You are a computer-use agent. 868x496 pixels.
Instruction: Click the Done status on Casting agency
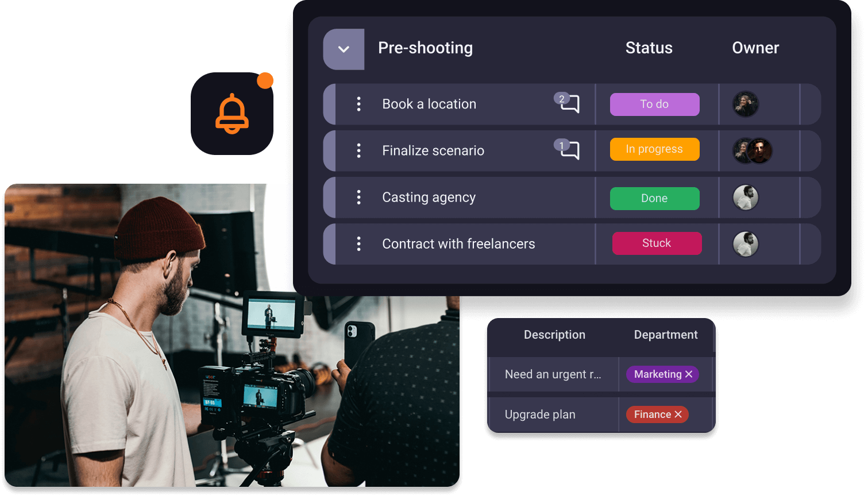tap(654, 198)
